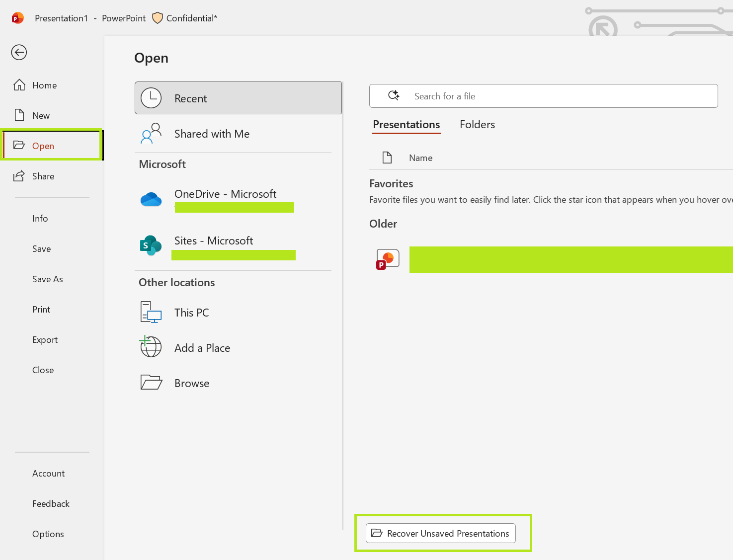Viewport: 733px width, 560px height.
Task: Click the Shared with Me people icon
Action: pyautogui.click(x=151, y=133)
